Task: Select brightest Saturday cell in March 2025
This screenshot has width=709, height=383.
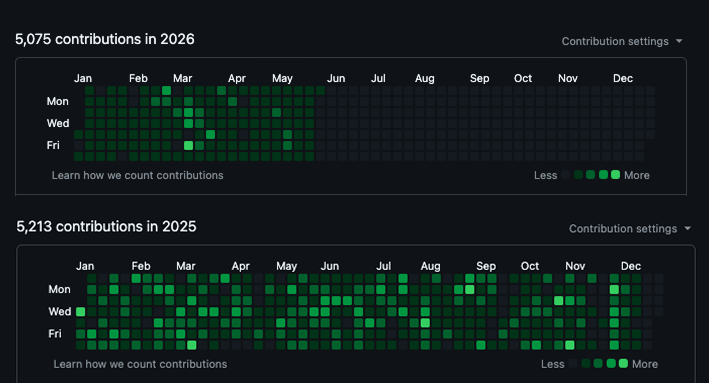Action: pos(192,345)
